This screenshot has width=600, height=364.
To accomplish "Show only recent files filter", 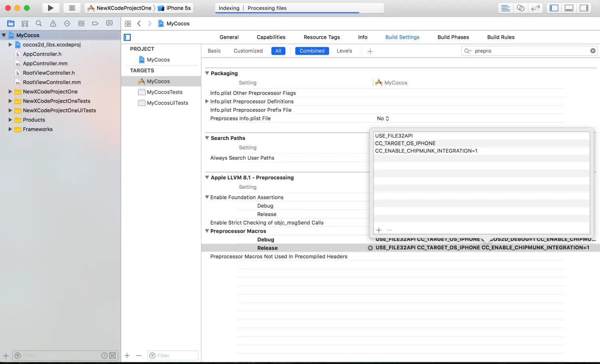I will [x=104, y=355].
